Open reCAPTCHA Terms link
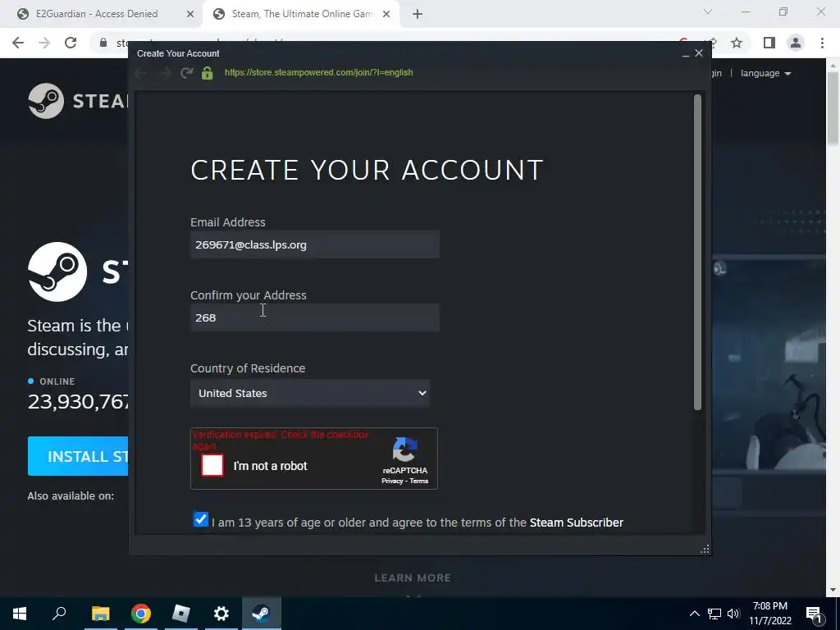 tap(419, 481)
